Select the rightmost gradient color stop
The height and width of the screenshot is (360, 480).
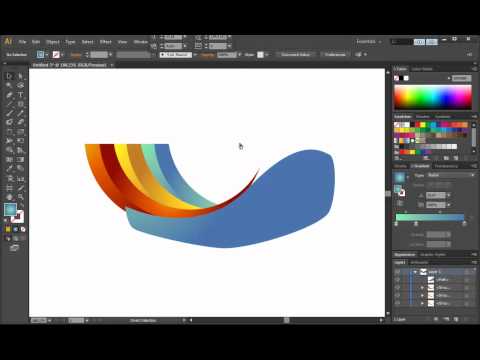coord(464,224)
